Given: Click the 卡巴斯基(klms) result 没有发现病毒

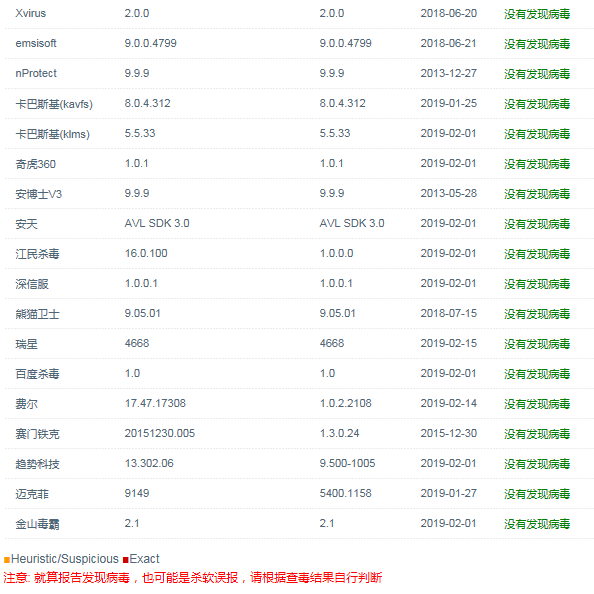Looking at the screenshot, I should pyautogui.click(x=537, y=134).
